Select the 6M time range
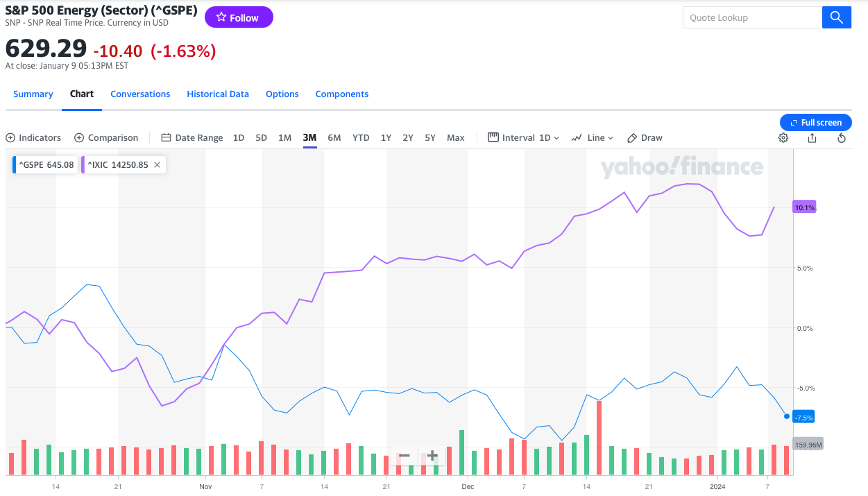 (x=334, y=138)
